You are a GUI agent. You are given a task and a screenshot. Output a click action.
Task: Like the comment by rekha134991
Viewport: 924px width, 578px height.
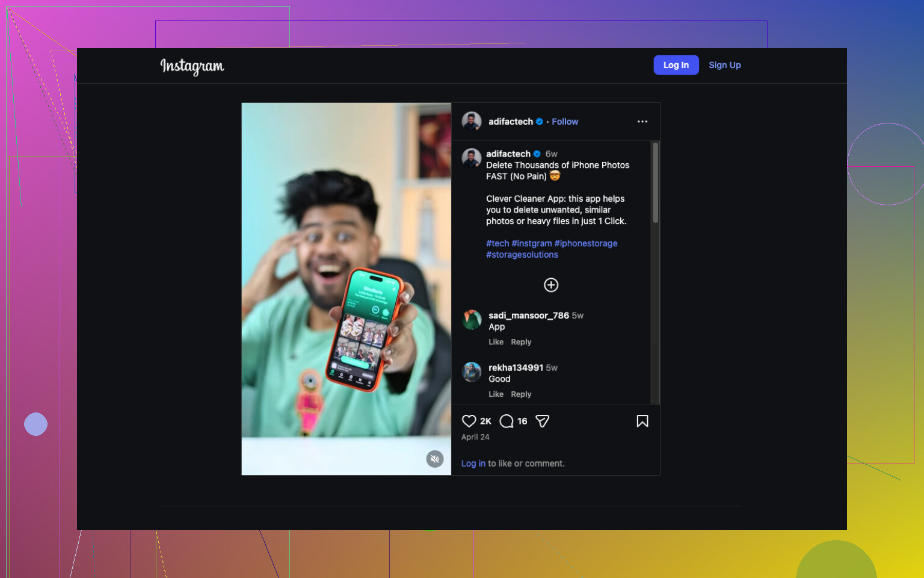click(x=496, y=394)
